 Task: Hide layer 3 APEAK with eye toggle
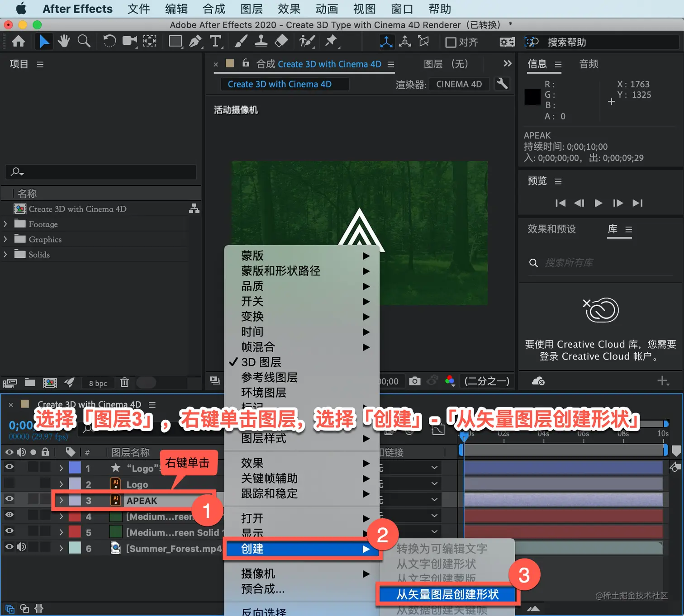pyautogui.click(x=9, y=498)
